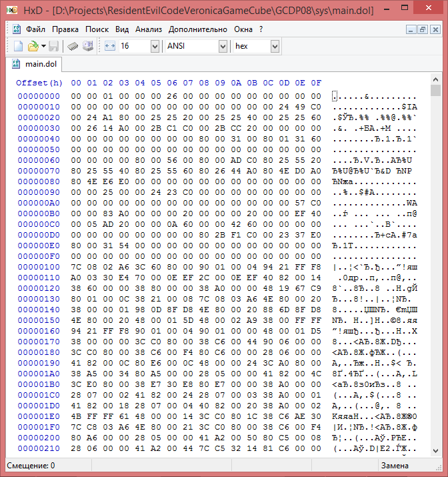Minimize the HxD main window

coord(387,9)
